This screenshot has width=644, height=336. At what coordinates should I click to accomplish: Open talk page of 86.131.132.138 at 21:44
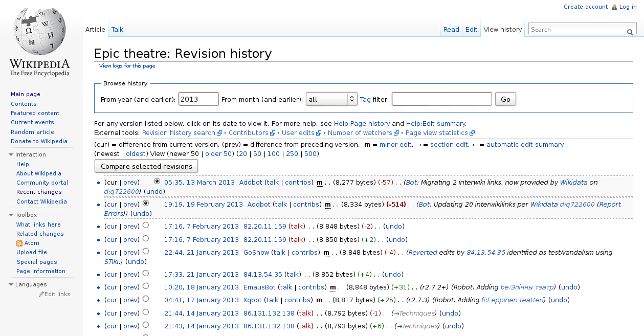[305, 313]
